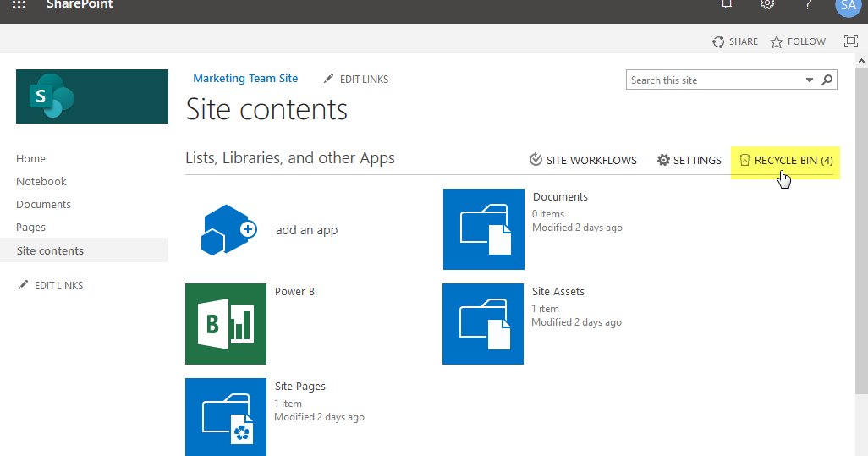Screen dimensions: 868x456
Task: Click the notifications bell icon
Action: coord(726,4)
